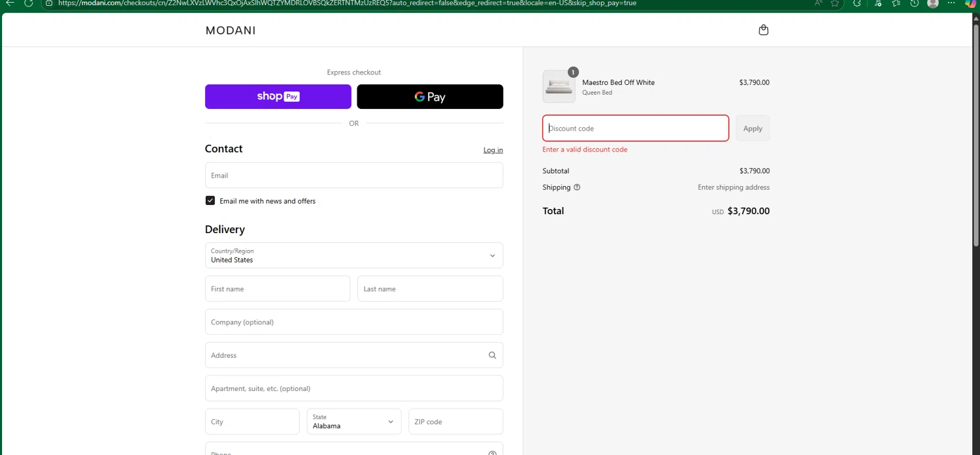Screen dimensions: 980x455
Task: Open browser Extensions puzzle icon
Action: tap(857, 3)
